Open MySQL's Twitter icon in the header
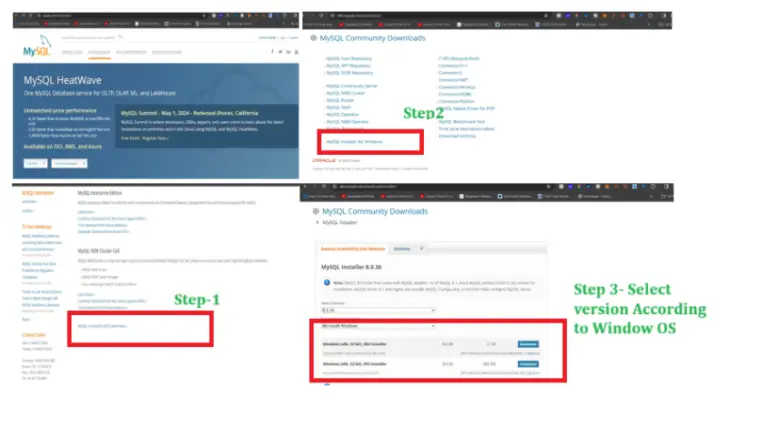 pos(280,51)
